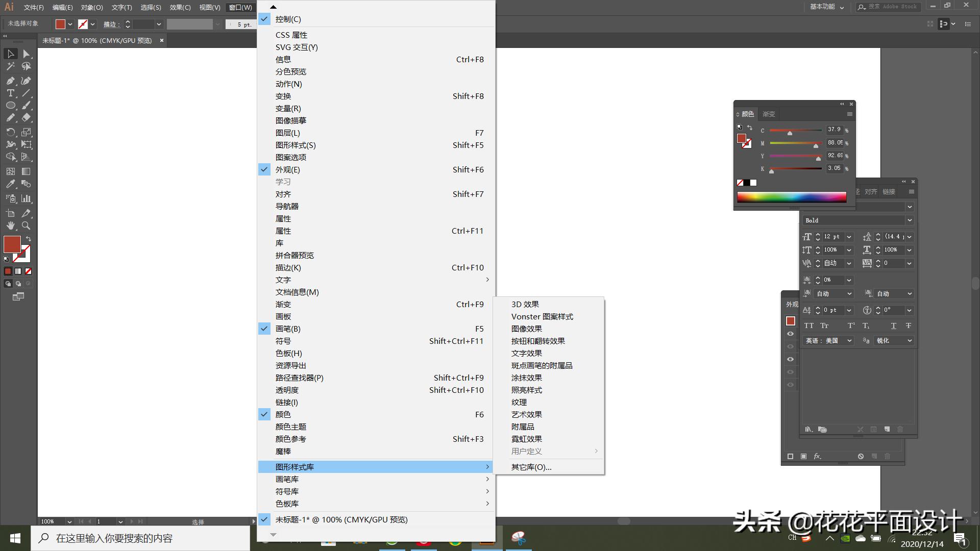Select the Zoom tool

26,225
